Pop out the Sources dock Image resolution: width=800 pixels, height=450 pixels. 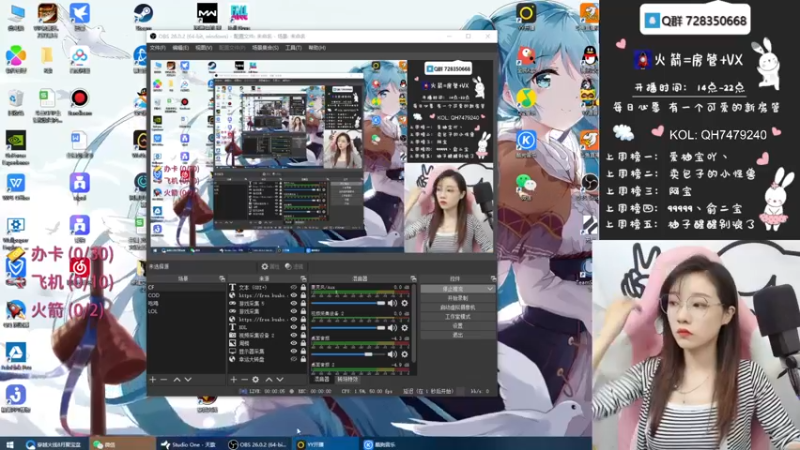[304, 279]
